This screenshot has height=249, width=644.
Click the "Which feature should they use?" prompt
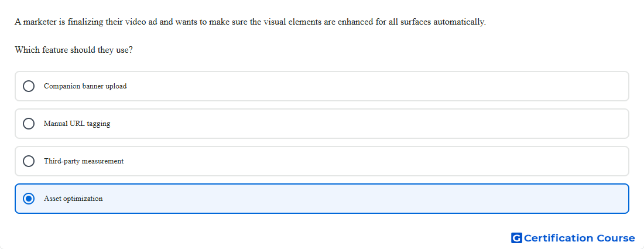pyautogui.click(x=74, y=50)
